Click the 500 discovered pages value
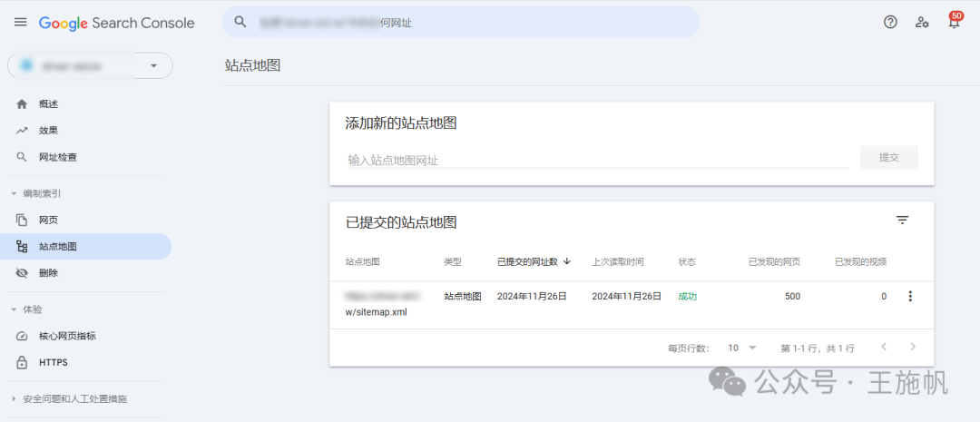 click(792, 297)
